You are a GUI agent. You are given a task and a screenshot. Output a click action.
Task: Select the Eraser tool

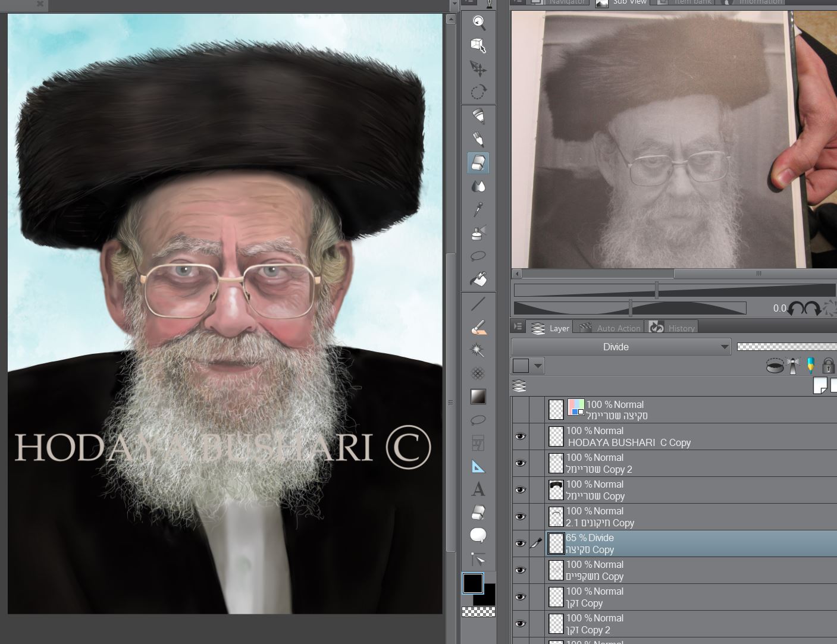coord(478,162)
